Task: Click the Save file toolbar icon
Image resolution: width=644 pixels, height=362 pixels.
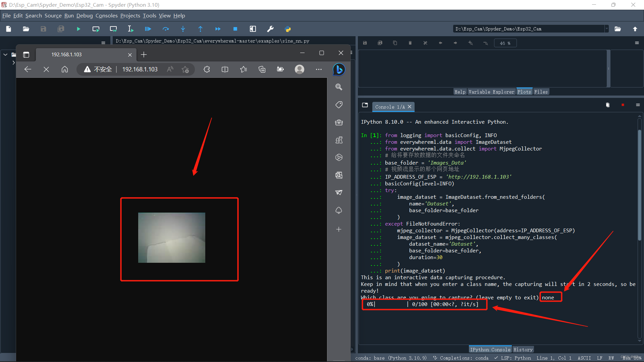Action: point(43,29)
